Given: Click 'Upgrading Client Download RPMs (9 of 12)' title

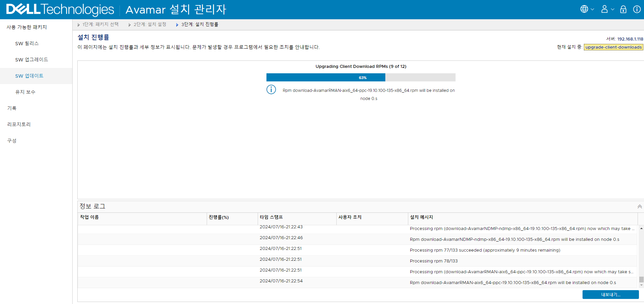Looking at the screenshot, I should (x=361, y=67).
